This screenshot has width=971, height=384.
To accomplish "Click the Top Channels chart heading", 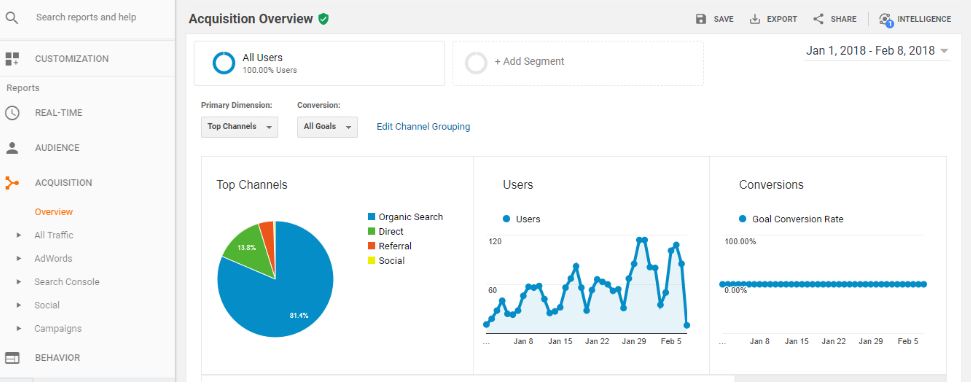I will click(252, 185).
